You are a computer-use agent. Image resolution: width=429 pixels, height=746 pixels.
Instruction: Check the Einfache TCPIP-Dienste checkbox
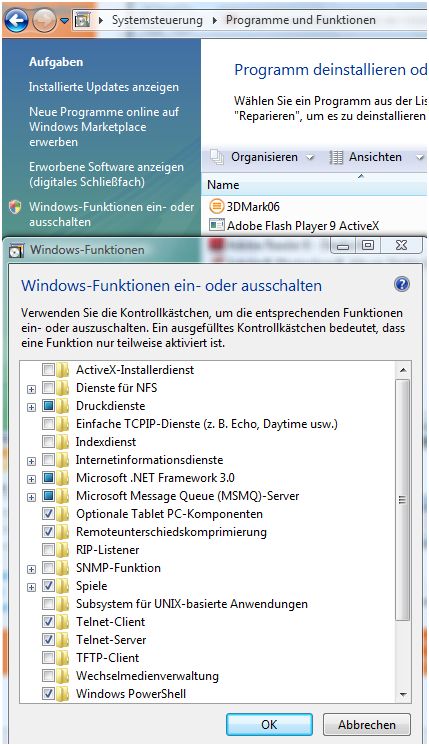click(x=48, y=424)
